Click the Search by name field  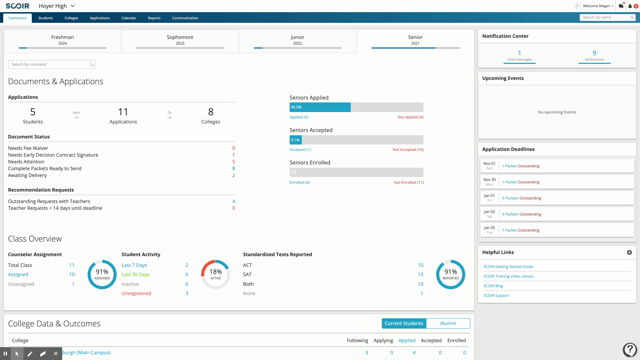tap(607, 18)
